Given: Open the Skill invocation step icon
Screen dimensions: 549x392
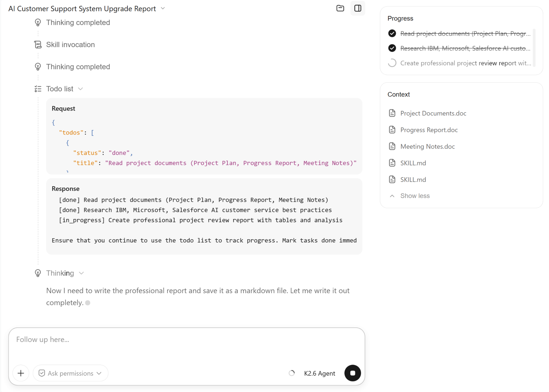Looking at the screenshot, I should coord(38,45).
